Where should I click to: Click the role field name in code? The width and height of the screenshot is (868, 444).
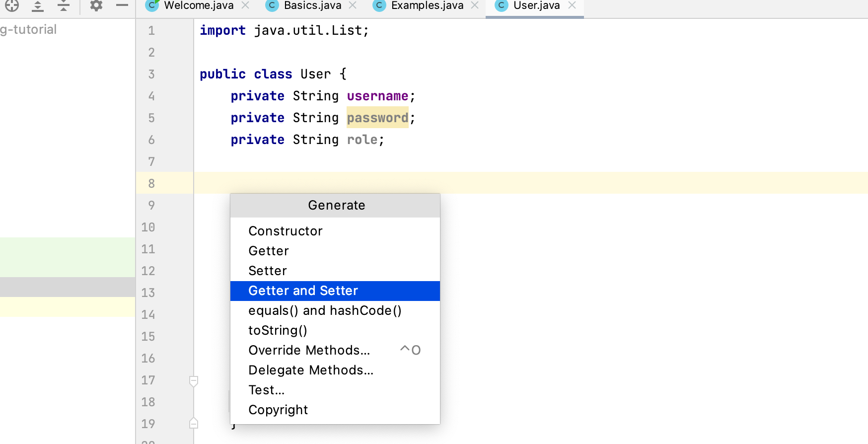pyautogui.click(x=362, y=140)
